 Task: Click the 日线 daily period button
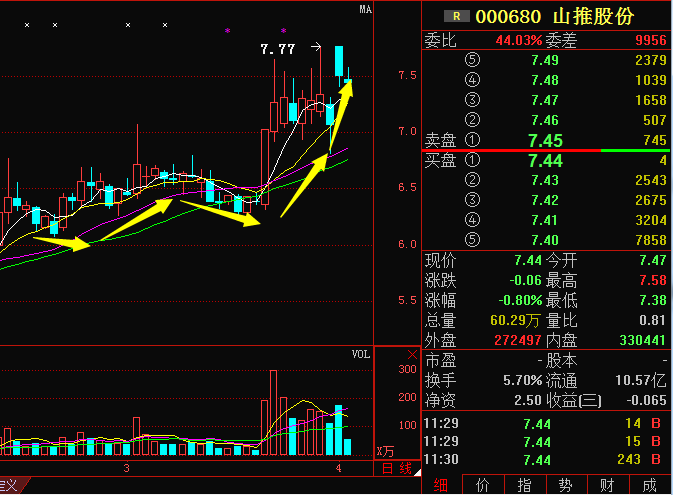point(397,468)
